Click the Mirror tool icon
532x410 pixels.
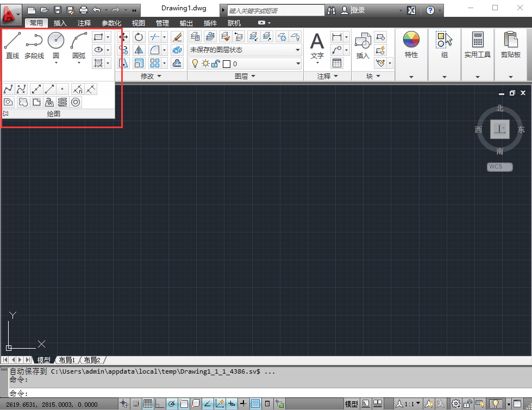[x=139, y=50]
